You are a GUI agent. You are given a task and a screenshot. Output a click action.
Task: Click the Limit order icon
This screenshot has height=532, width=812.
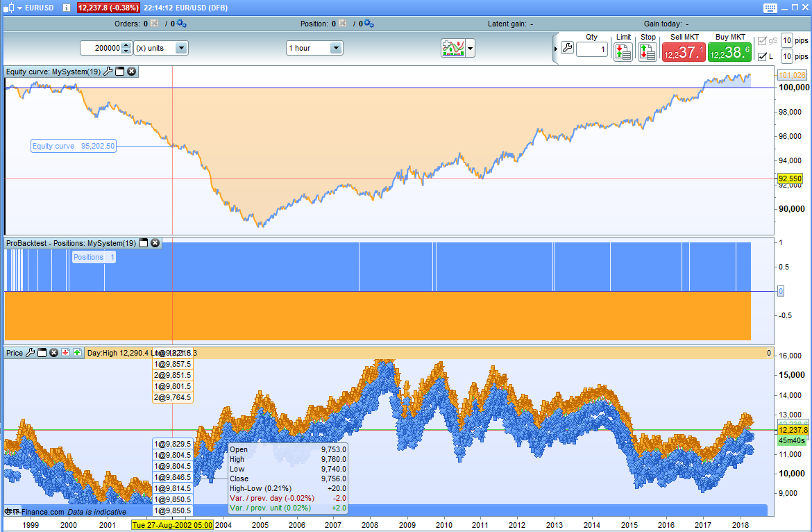pos(623,52)
